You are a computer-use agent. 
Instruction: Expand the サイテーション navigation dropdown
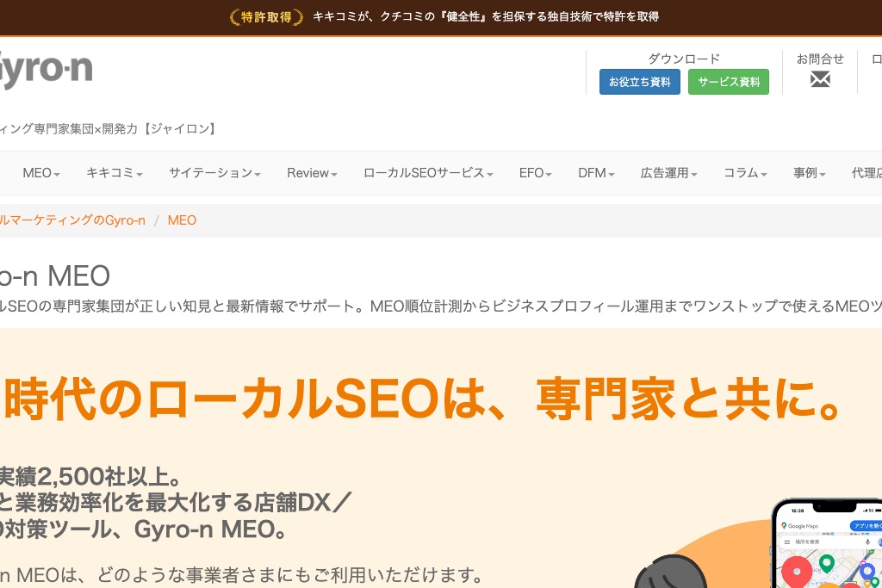pos(214,173)
